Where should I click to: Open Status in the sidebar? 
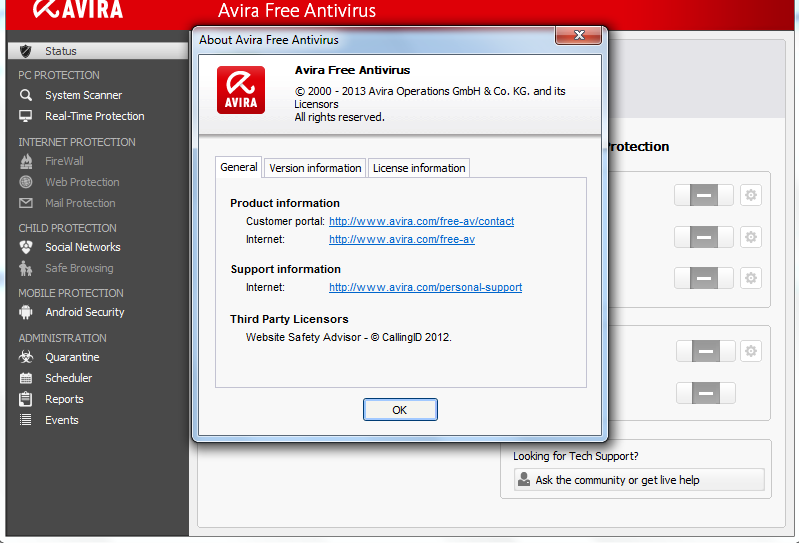point(98,51)
